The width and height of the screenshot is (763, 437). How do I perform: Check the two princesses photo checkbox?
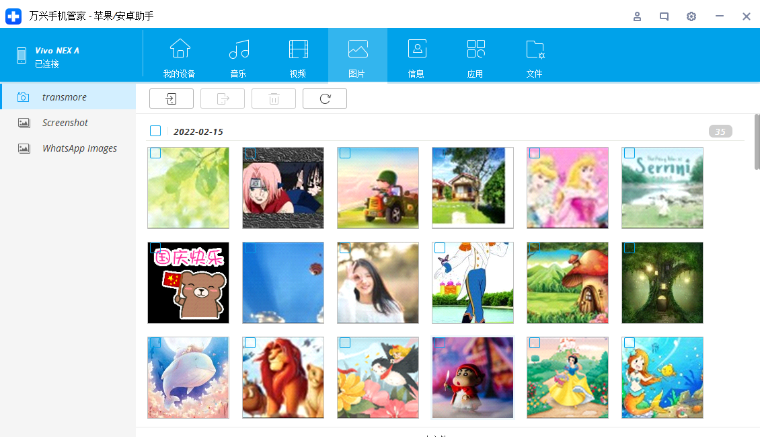click(534, 153)
